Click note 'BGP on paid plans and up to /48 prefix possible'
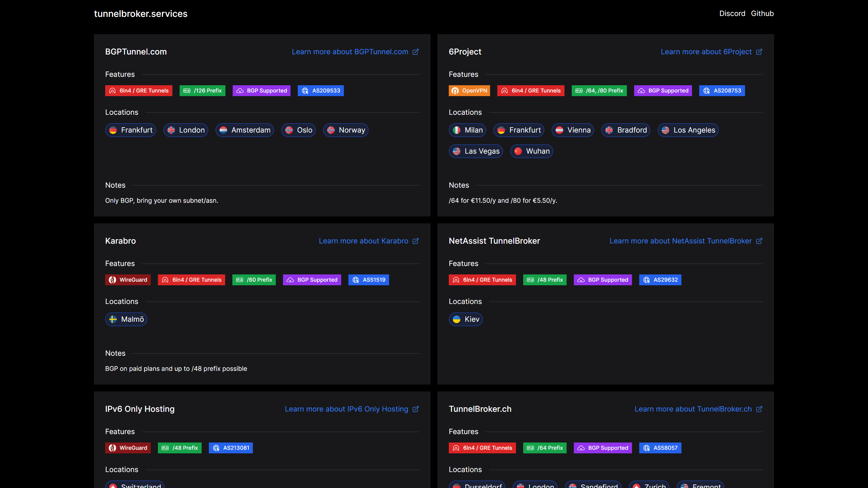Screen dimensions: 868x488 tap(176, 369)
